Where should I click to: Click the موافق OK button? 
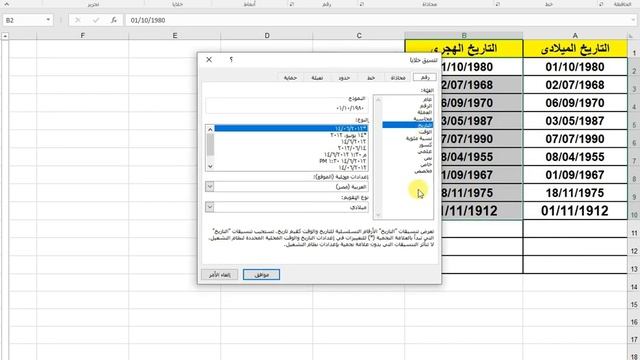point(261,275)
